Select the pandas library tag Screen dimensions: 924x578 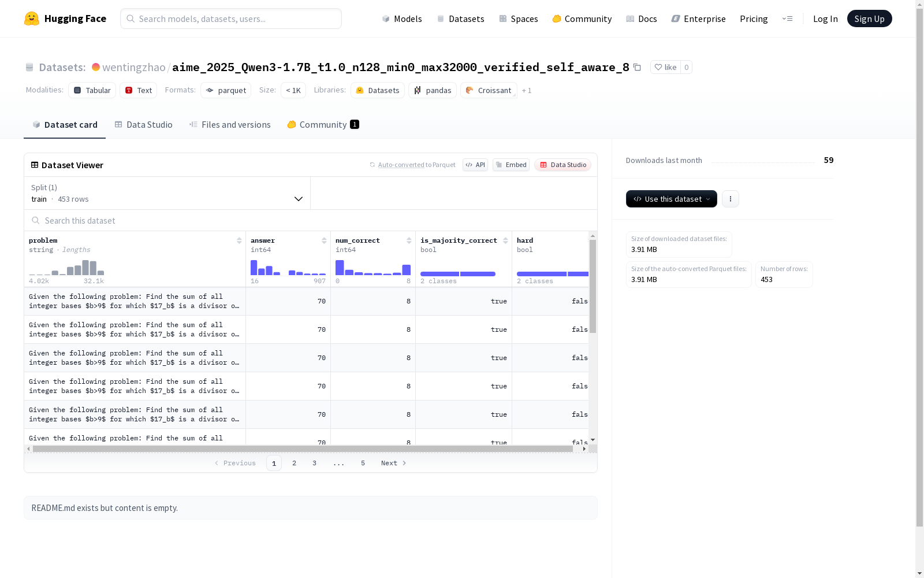[x=433, y=90]
